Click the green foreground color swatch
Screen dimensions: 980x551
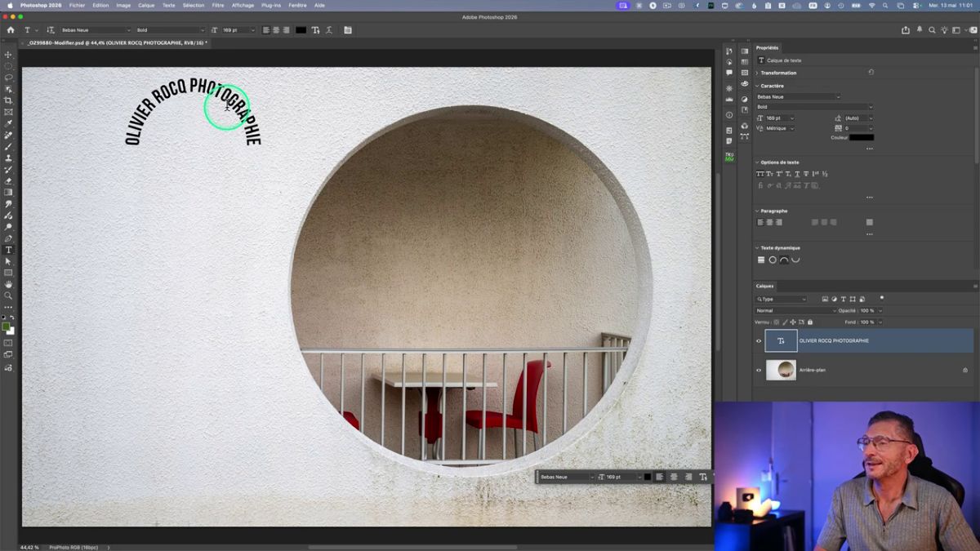tap(7, 327)
